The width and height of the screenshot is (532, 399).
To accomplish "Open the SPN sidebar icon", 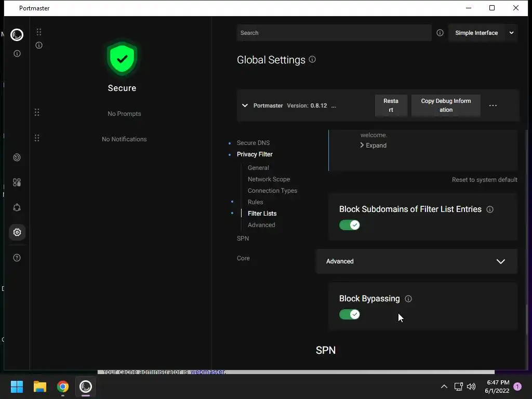I will point(17,207).
